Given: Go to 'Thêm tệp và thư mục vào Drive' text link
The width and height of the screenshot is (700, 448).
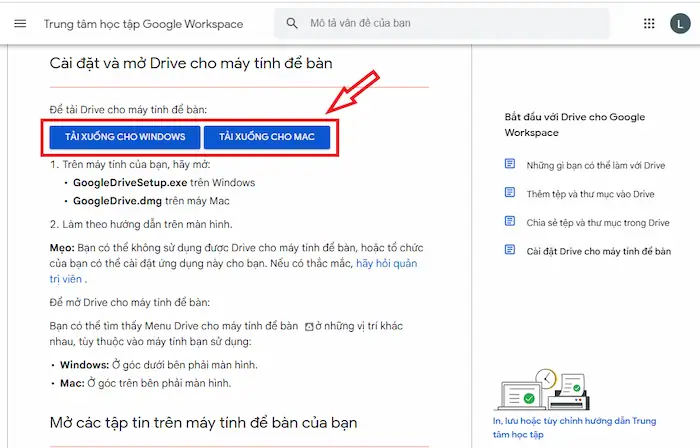Looking at the screenshot, I should (x=590, y=193).
